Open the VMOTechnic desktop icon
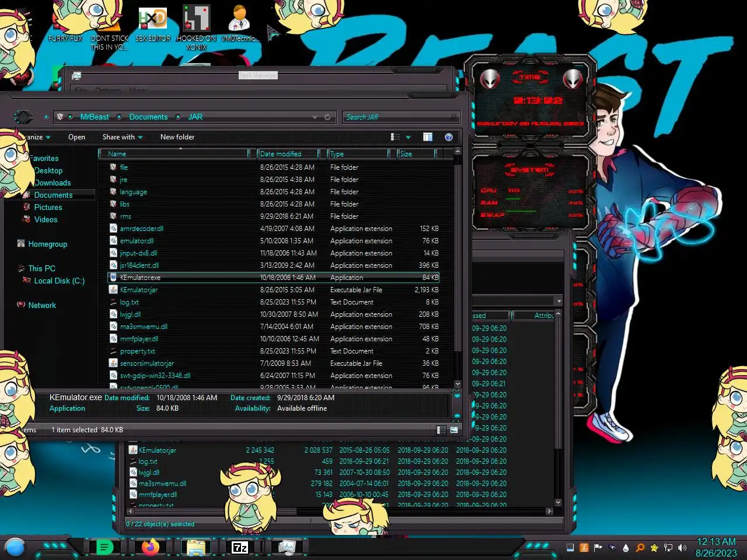747x560 pixels. [239, 23]
